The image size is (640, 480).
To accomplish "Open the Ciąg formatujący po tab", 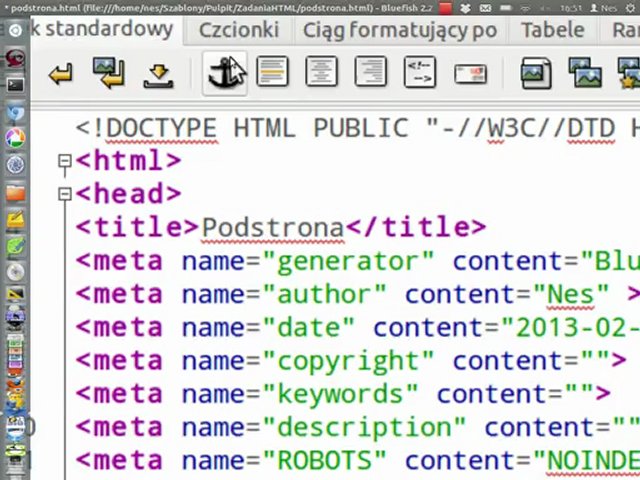I will pyautogui.click(x=400, y=30).
